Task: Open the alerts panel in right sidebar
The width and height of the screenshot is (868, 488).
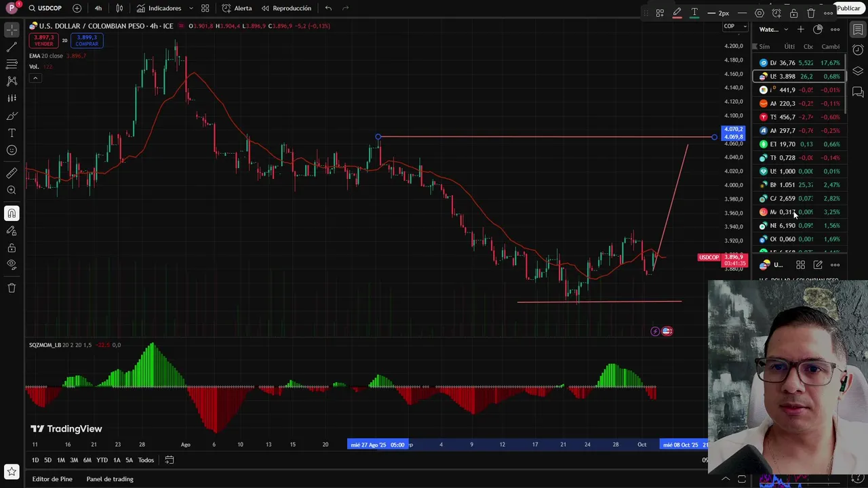Action: [858, 50]
